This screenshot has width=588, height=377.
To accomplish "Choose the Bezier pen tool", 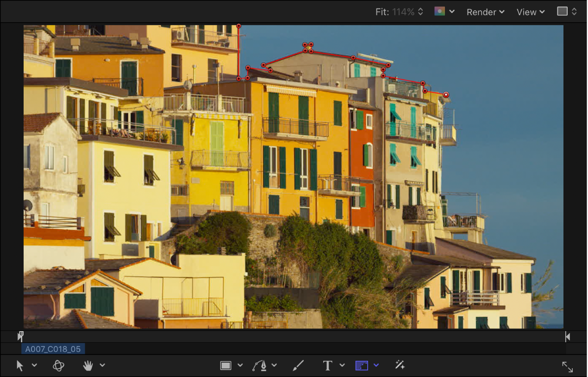I will point(260,365).
